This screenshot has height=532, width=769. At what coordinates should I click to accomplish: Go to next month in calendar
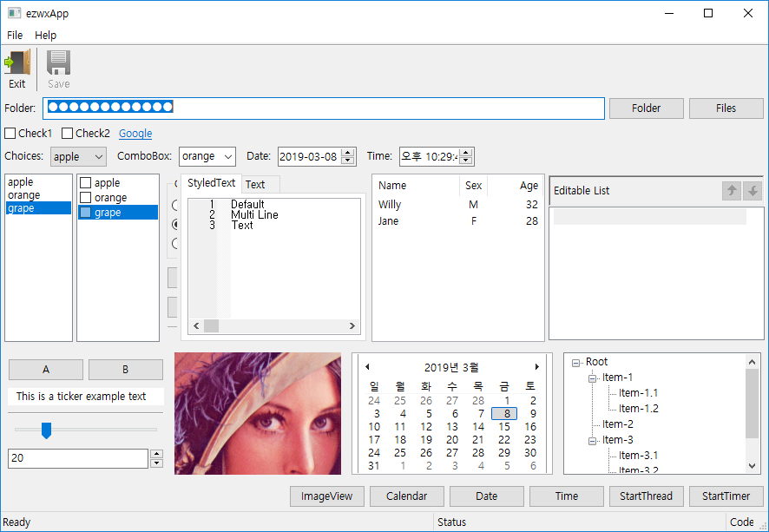tap(537, 367)
